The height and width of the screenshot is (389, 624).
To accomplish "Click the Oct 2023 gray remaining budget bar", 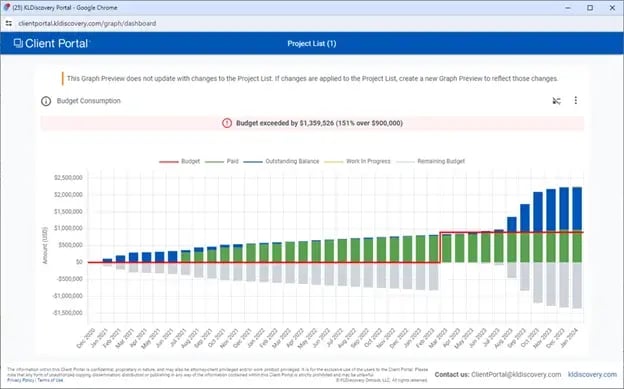I will pyautogui.click(x=538, y=282).
